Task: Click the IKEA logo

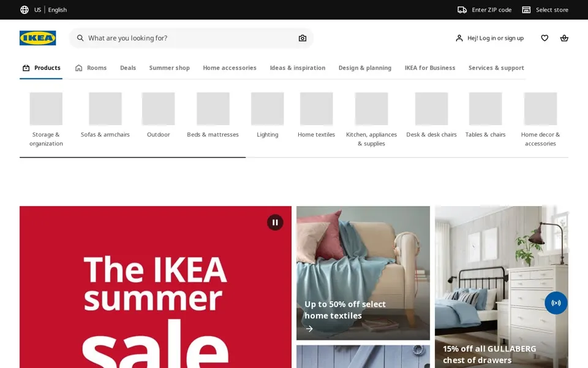Action: click(37, 38)
